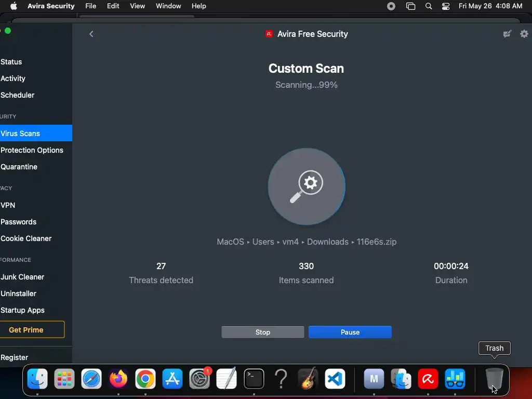Open Avira settings gear icon
The width and height of the screenshot is (532, 399).
coord(524,34)
